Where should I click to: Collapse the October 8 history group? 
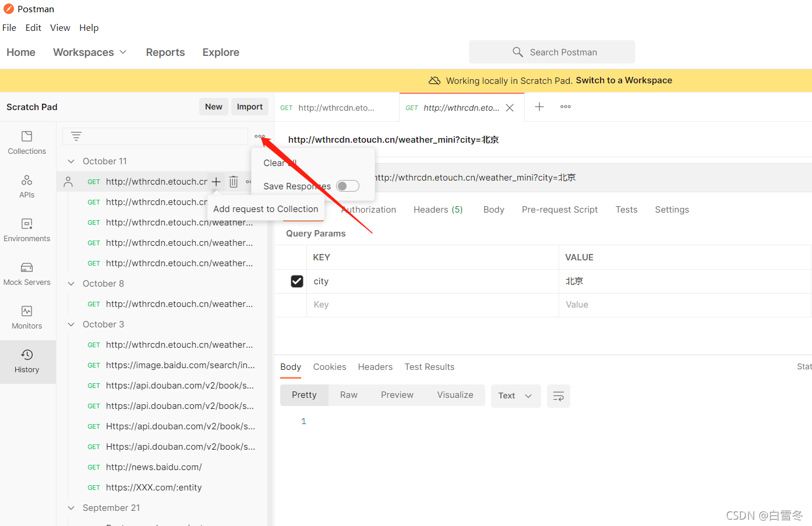pos(71,284)
